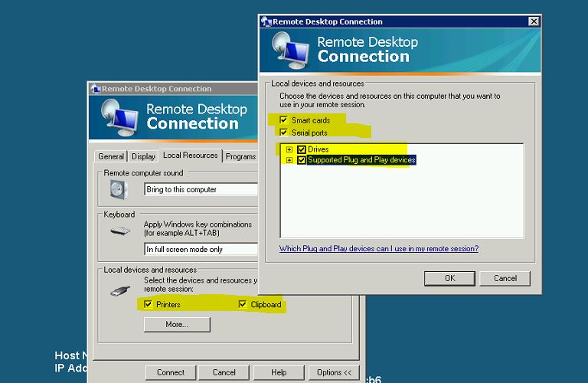The width and height of the screenshot is (588, 383).
Task: Toggle the Serial ports checkbox
Action: click(x=283, y=133)
